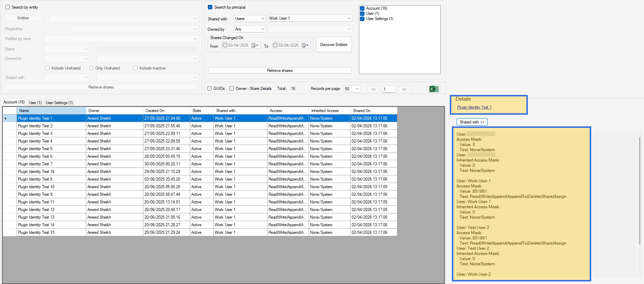644x284 pixels.
Task: Switch to Account (16) tab
Action: point(14,102)
